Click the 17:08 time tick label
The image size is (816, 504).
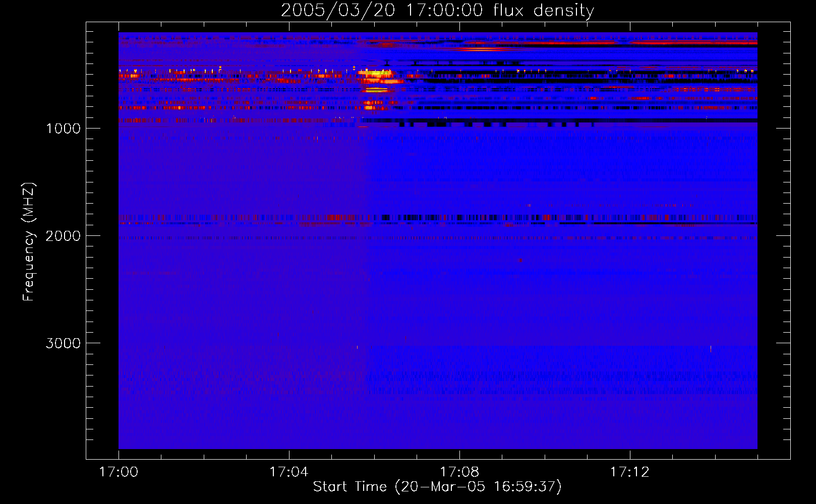click(459, 472)
